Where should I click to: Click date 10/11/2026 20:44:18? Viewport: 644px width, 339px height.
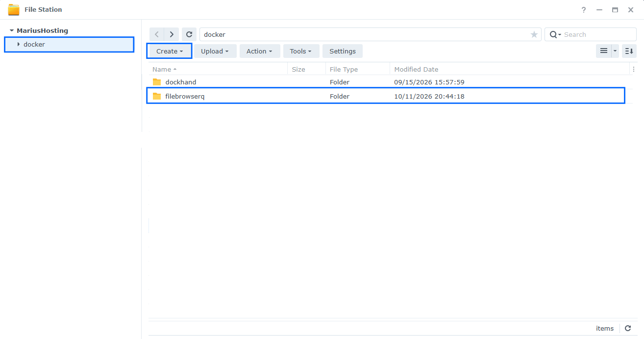point(429,96)
